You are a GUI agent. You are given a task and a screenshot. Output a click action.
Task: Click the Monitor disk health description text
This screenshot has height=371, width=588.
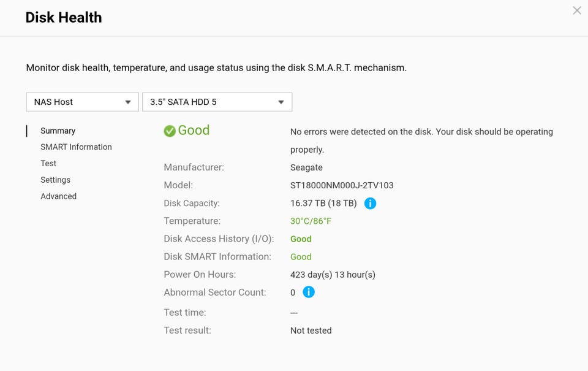tap(216, 67)
